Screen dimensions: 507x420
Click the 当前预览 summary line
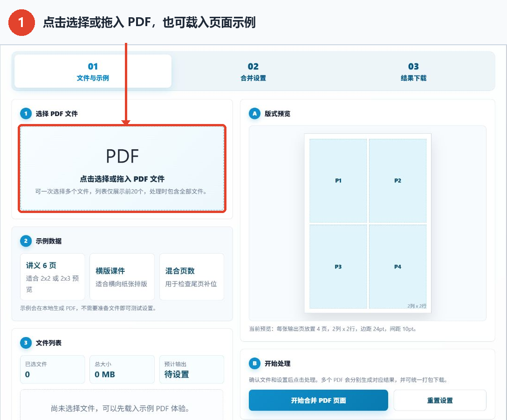tap(332, 329)
